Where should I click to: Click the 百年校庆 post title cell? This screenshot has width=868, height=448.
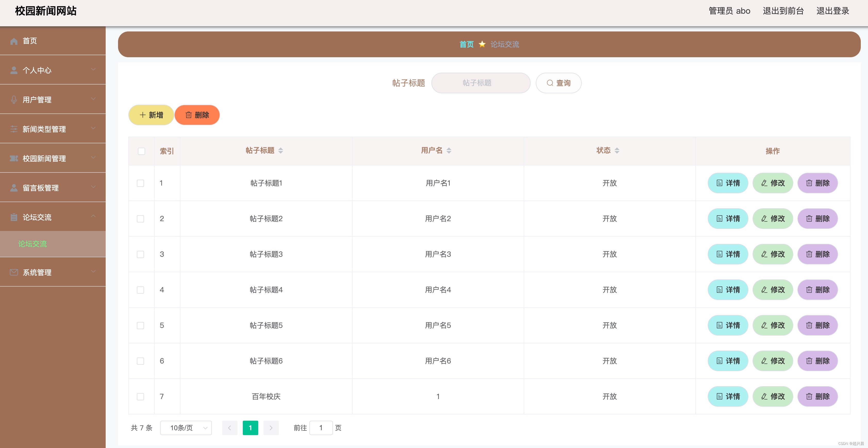pyautogui.click(x=266, y=396)
